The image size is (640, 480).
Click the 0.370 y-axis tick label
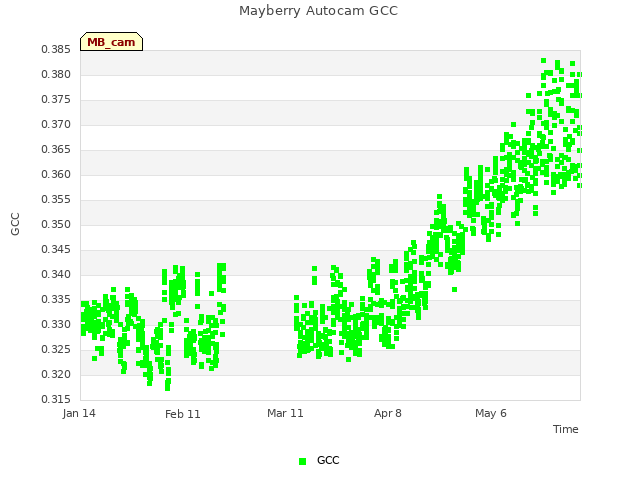56,124
